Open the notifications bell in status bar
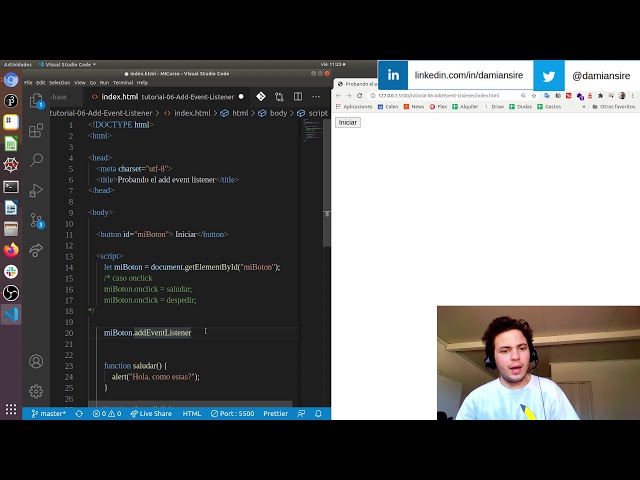Screen dimensions: 640x480 (318, 413)
